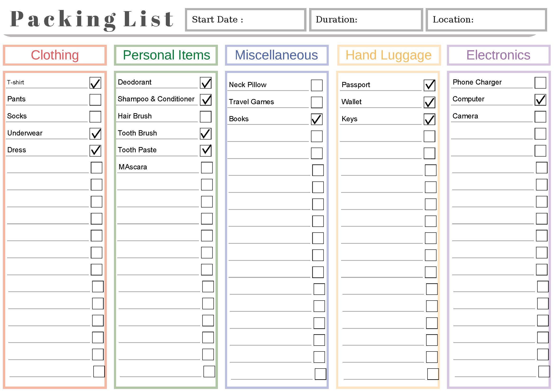Image resolution: width=554 pixels, height=392 pixels.
Task: Click the Shampoo & Conditioner text
Action: (x=156, y=99)
